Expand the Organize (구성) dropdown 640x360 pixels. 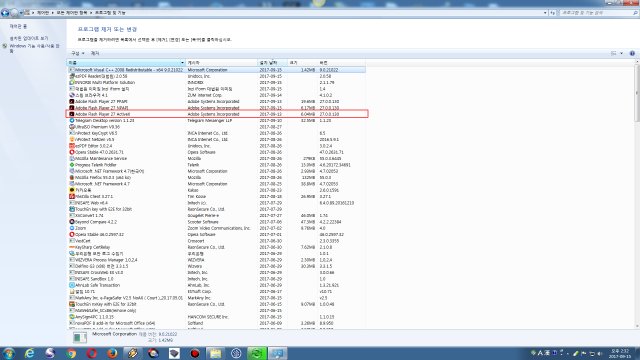[78, 53]
